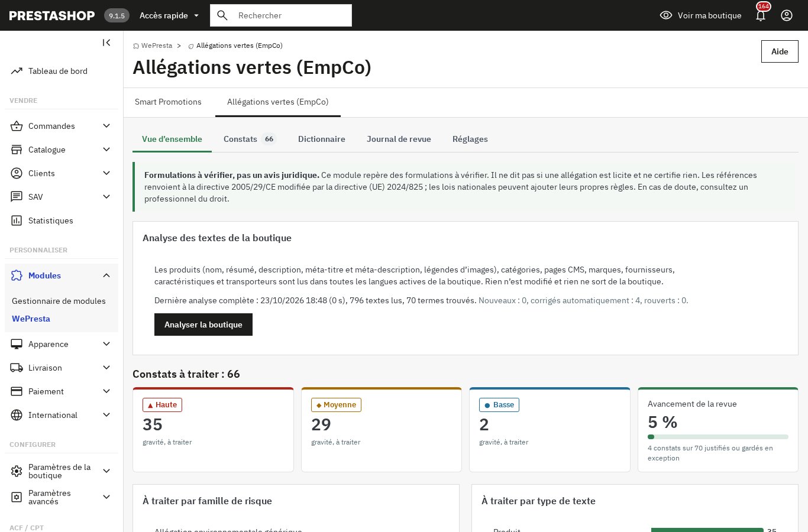Viewport: 808px width, 532px height.
Task: Open the Constats tab
Action: [x=250, y=139]
